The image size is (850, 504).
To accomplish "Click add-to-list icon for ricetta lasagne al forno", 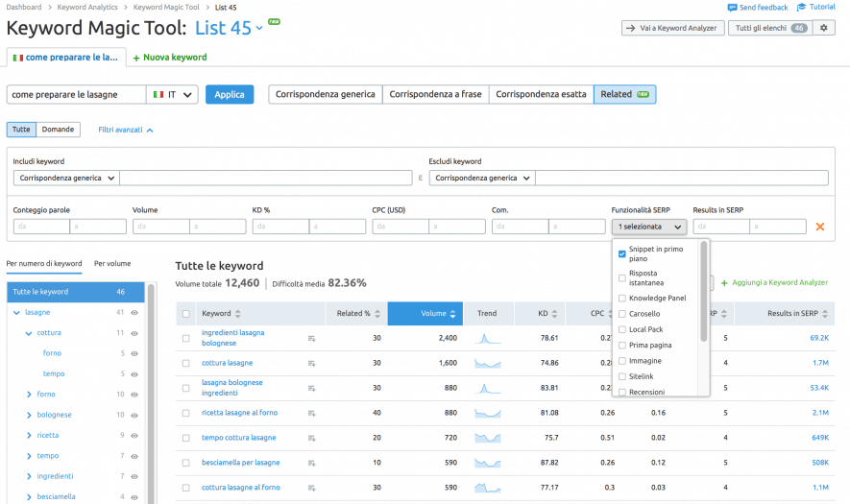I will (312, 413).
